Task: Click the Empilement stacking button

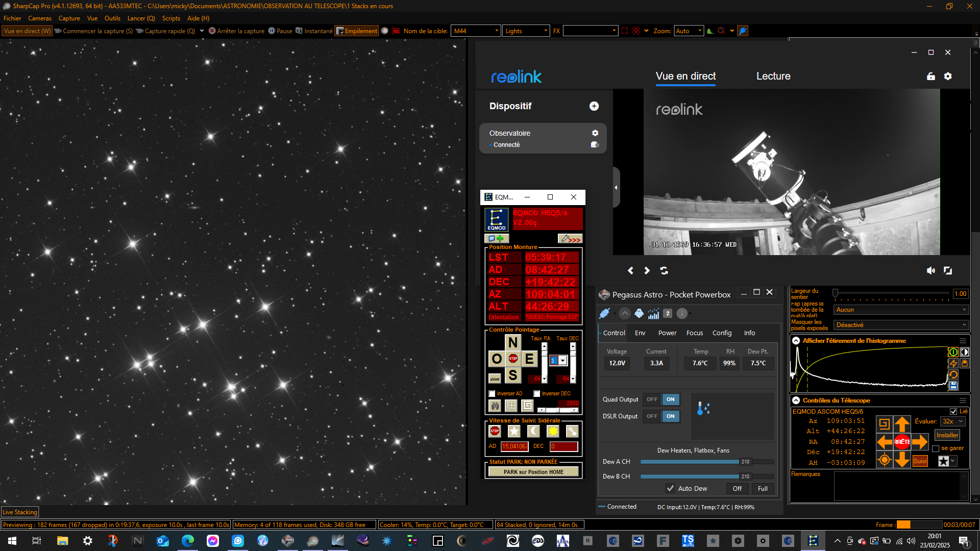Action: click(x=357, y=31)
